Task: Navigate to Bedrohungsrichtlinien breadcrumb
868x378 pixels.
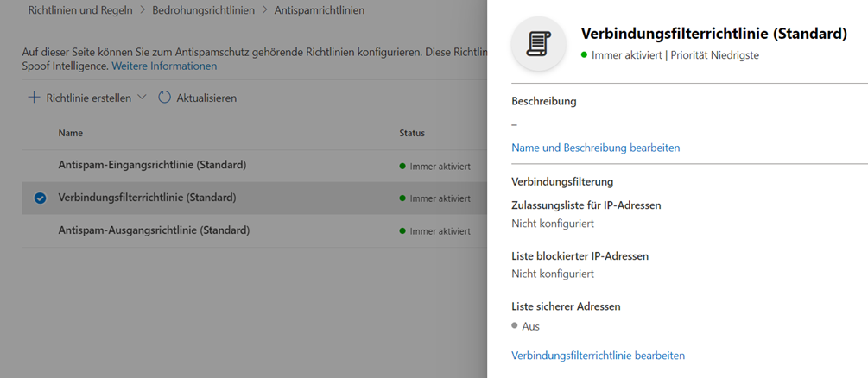Action: pos(204,10)
